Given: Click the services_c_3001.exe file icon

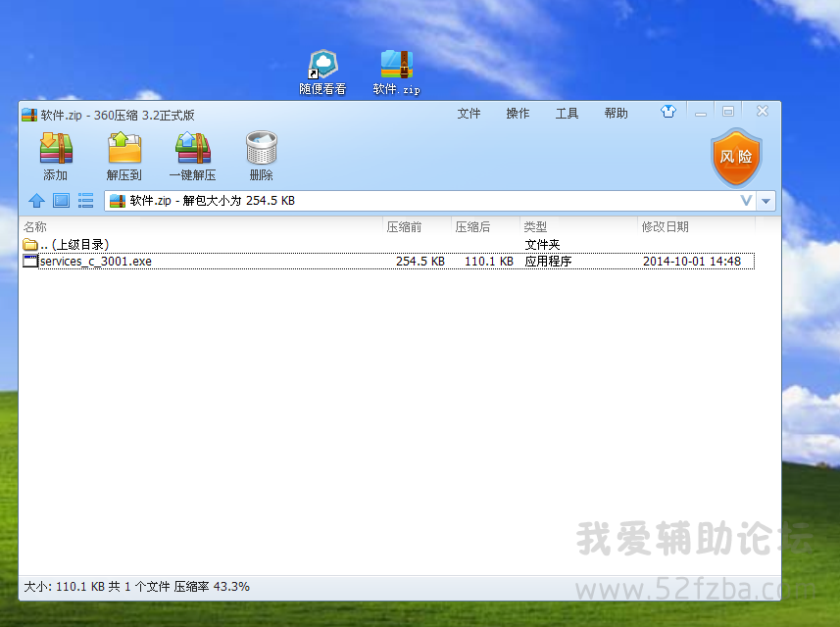Looking at the screenshot, I should 30,262.
